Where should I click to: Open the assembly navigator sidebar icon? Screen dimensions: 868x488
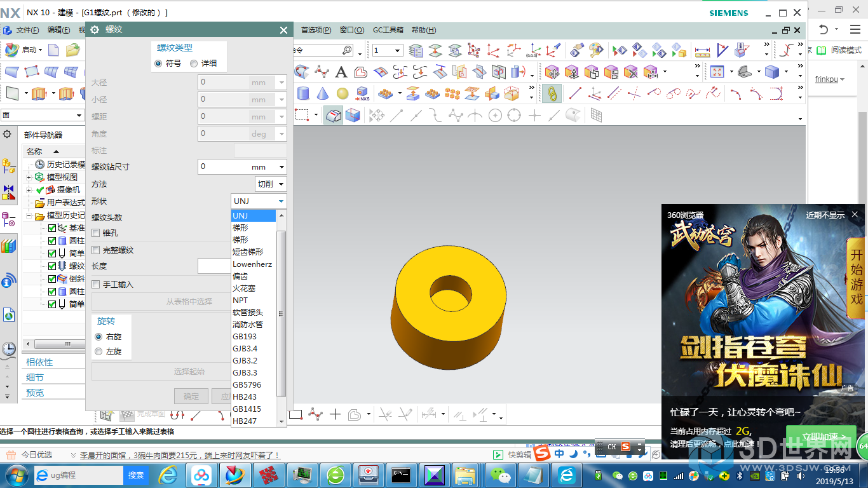9,166
